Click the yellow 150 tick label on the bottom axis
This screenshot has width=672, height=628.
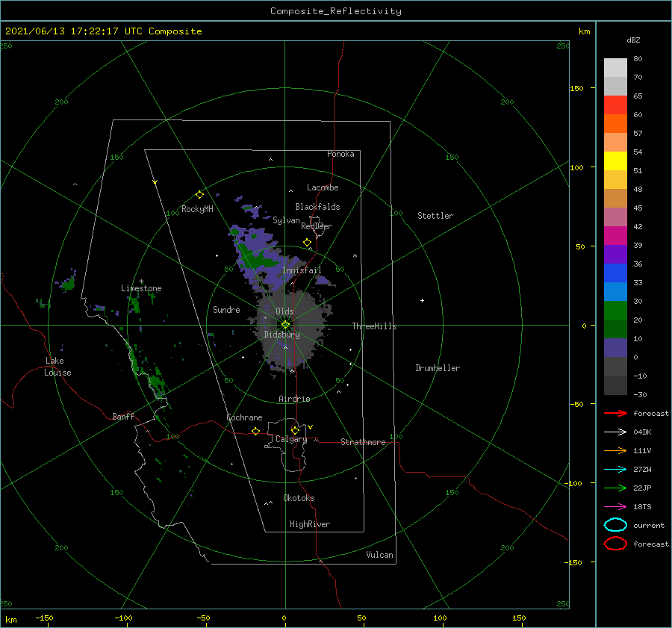click(519, 618)
